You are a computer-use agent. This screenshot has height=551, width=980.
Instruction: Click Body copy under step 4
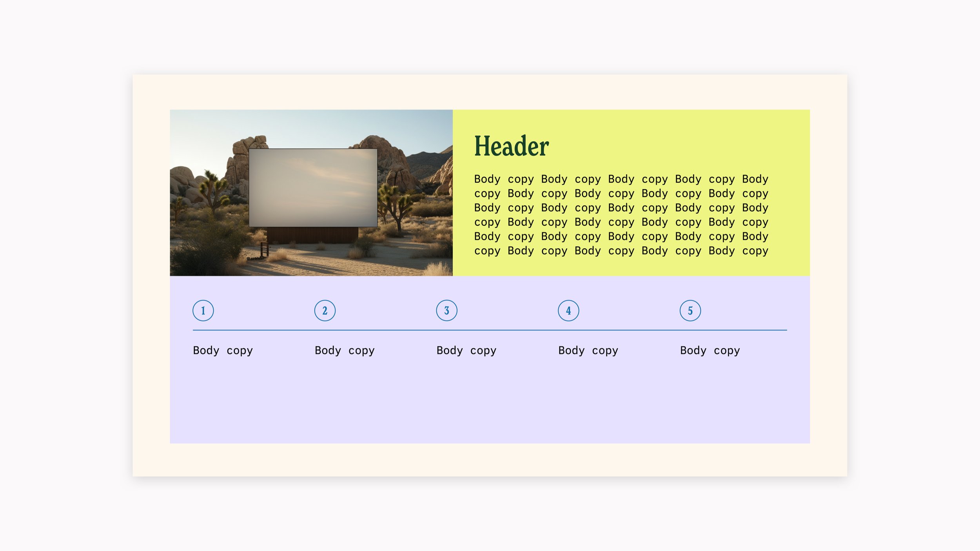click(x=588, y=351)
